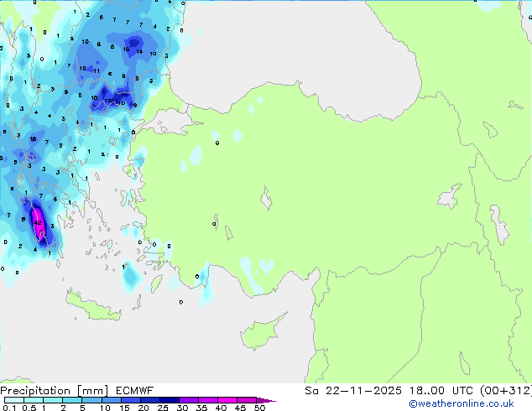
Task: Click the legend scale label '30'
Action: coord(182,408)
